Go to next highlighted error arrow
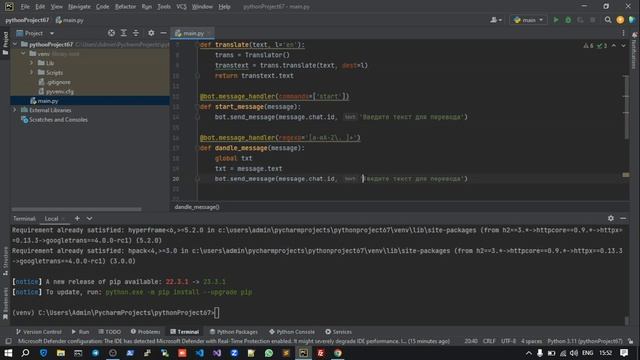The image size is (640, 360). click(623, 46)
